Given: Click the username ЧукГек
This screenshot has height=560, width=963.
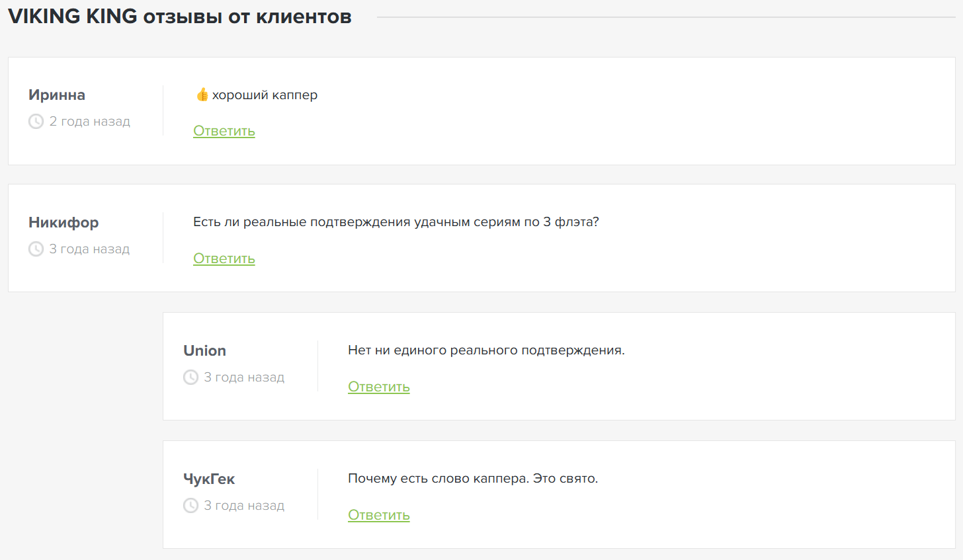Looking at the screenshot, I should tap(209, 479).
